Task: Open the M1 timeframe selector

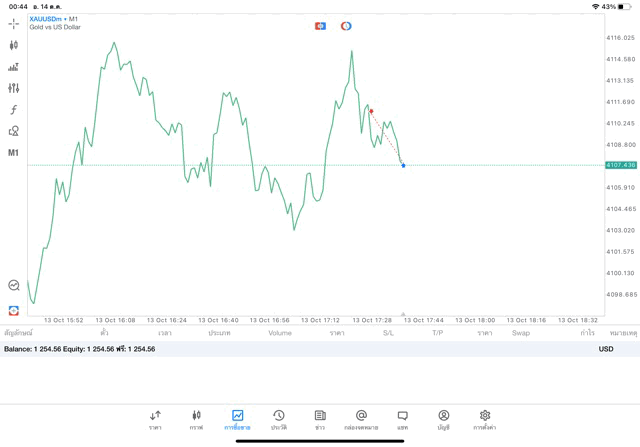Action: pos(13,153)
